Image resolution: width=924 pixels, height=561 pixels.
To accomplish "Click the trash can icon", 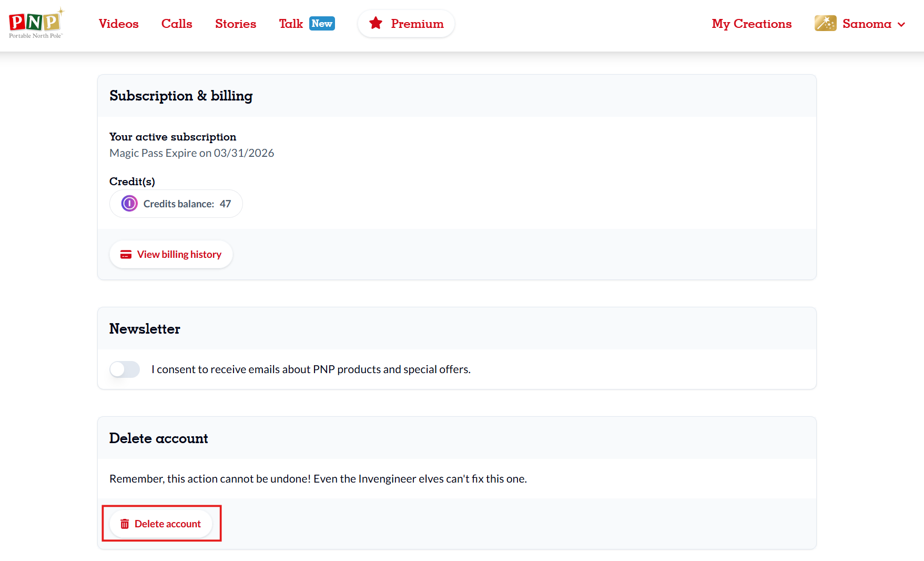I will click(x=125, y=524).
